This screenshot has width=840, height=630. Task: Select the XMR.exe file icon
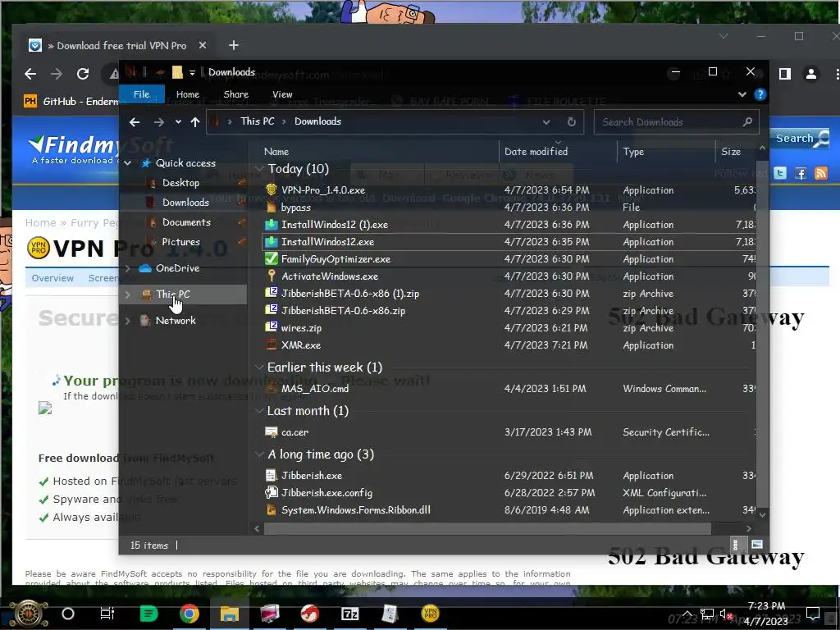click(272, 345)
